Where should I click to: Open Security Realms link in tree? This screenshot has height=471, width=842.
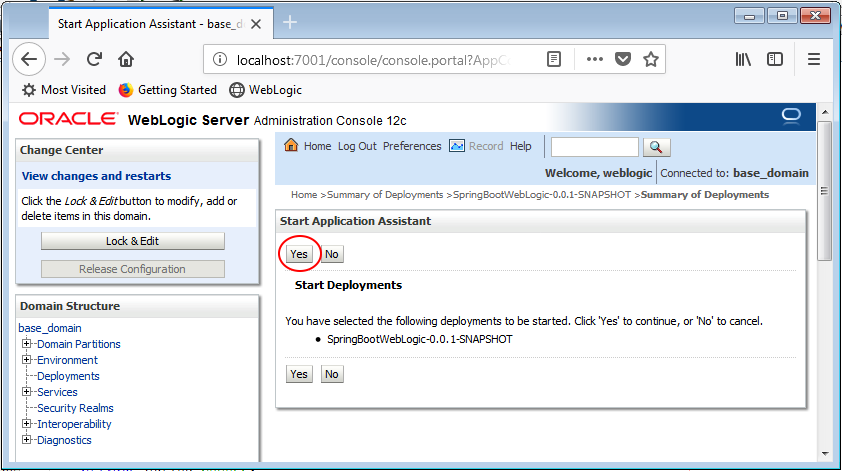75,408
